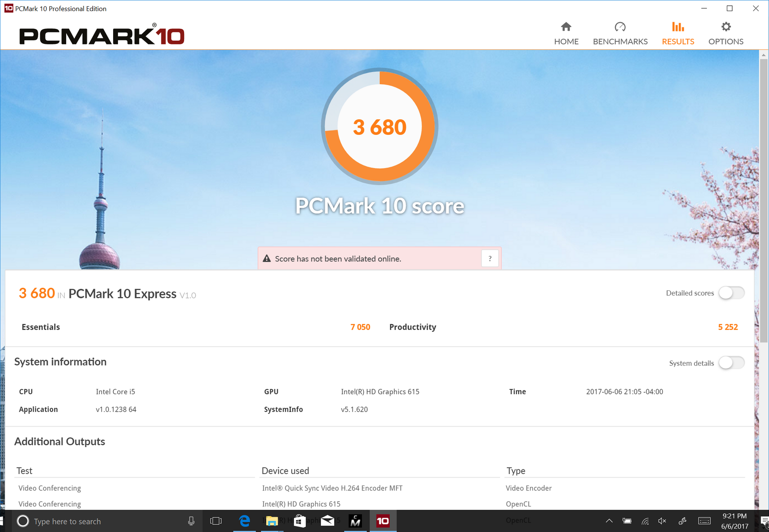The height and width of the screenshot is (532, 769).
Task: Click the question mark help button
Action: 490,258
